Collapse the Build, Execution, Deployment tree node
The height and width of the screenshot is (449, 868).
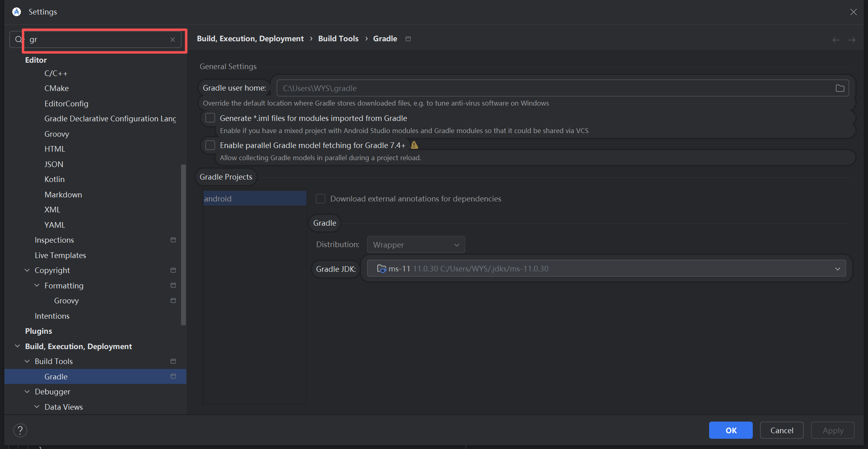coord(17,346)
